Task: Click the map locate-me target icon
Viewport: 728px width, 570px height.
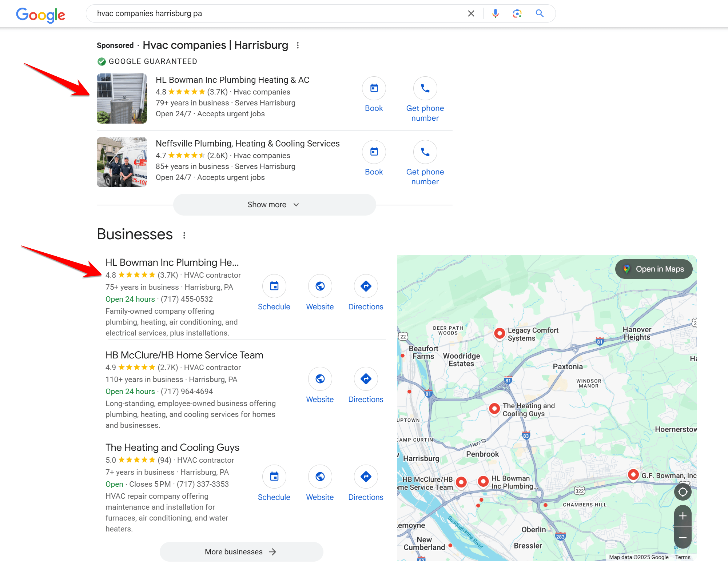Action: (x=683, y=492)
